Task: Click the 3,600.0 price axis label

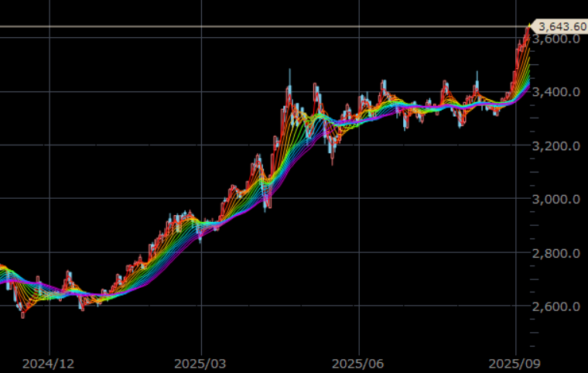Action: click(556, 39)
